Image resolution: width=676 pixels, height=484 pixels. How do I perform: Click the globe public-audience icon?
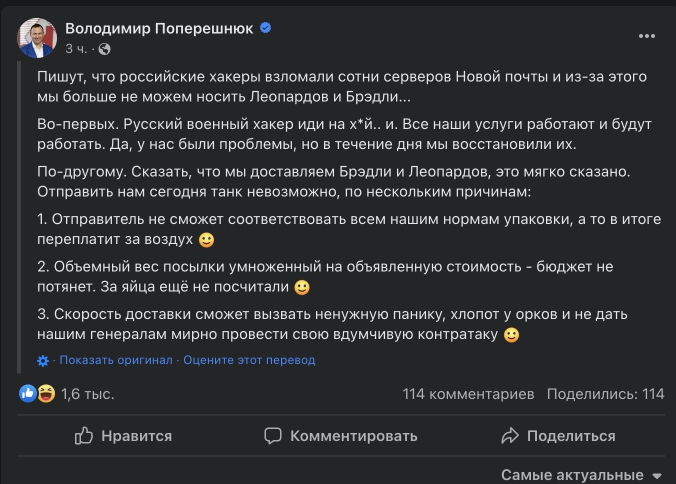[105, 49]
